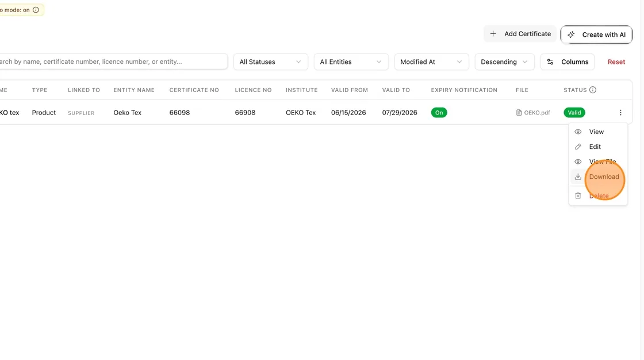This screenshot has width=644, height=360.
Task: Click the plus icon on Add Certificate
Action: point(493,34)
